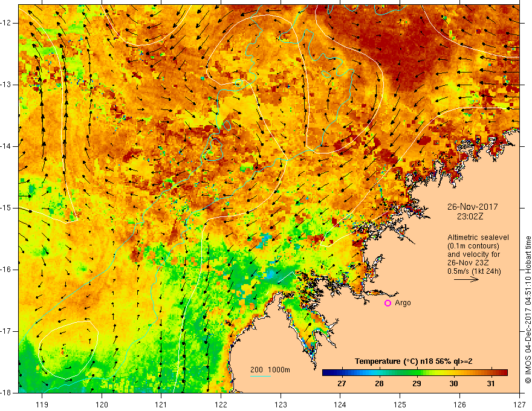
Task: Click the cyan bathymetry legend line
Action: click(260, 376)
